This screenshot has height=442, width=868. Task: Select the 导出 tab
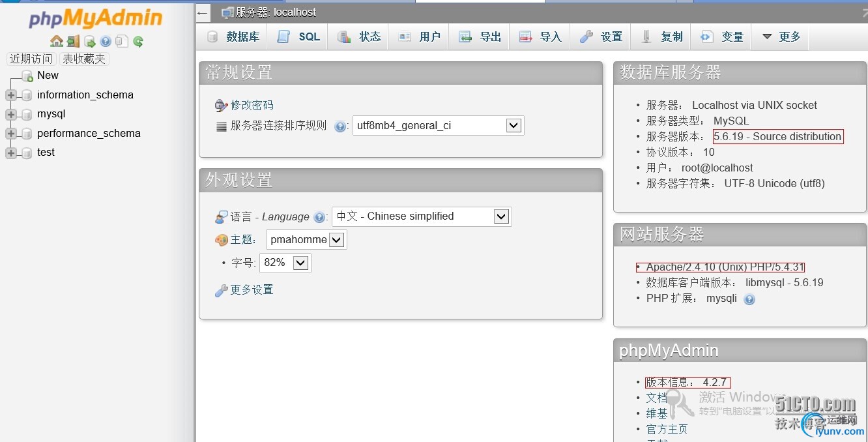tap(480, 37)
